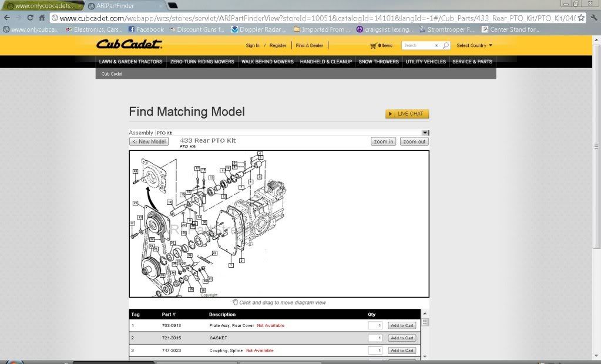Screen dimensions: 601x364
Task: Go forward using the browser forward arrow
Action: [18, 18]
